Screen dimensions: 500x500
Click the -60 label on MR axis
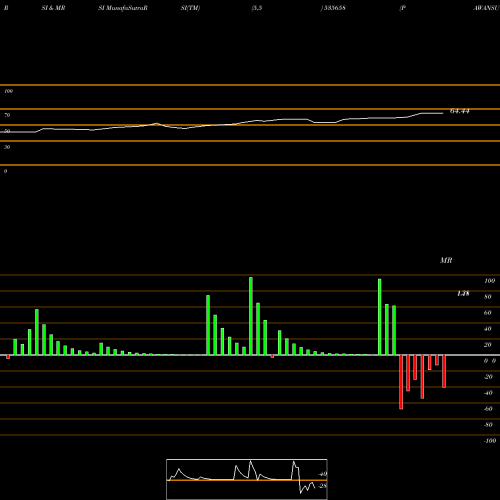(488, 409)
